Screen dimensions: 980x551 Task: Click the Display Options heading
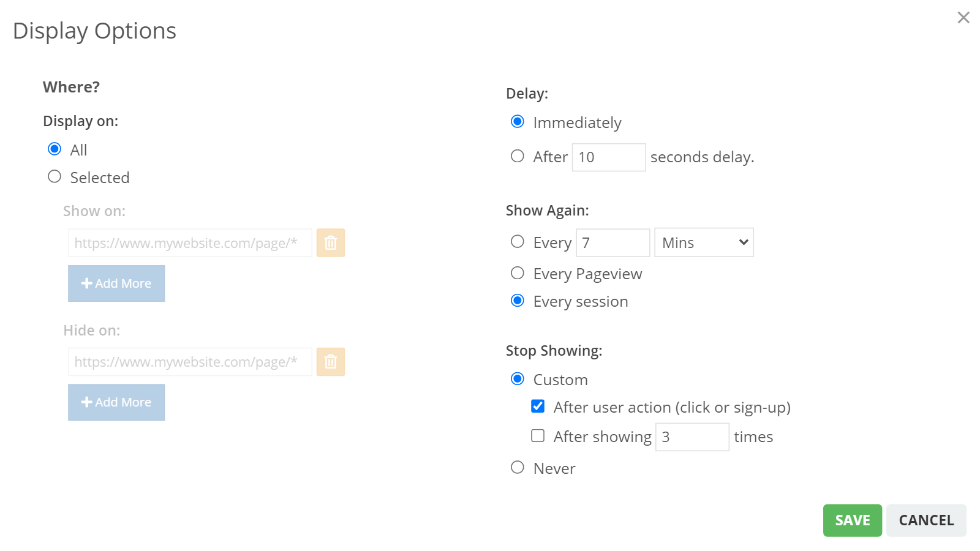point(94,31)
